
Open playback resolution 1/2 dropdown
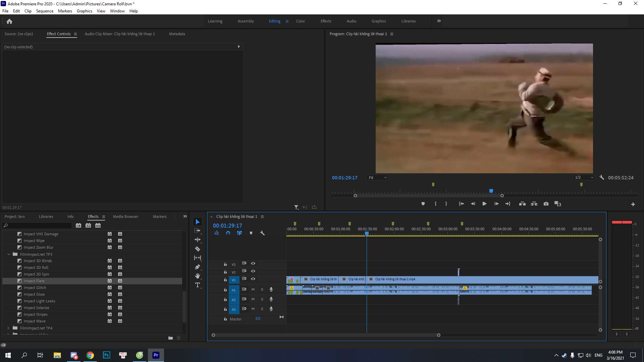point(584,178)
